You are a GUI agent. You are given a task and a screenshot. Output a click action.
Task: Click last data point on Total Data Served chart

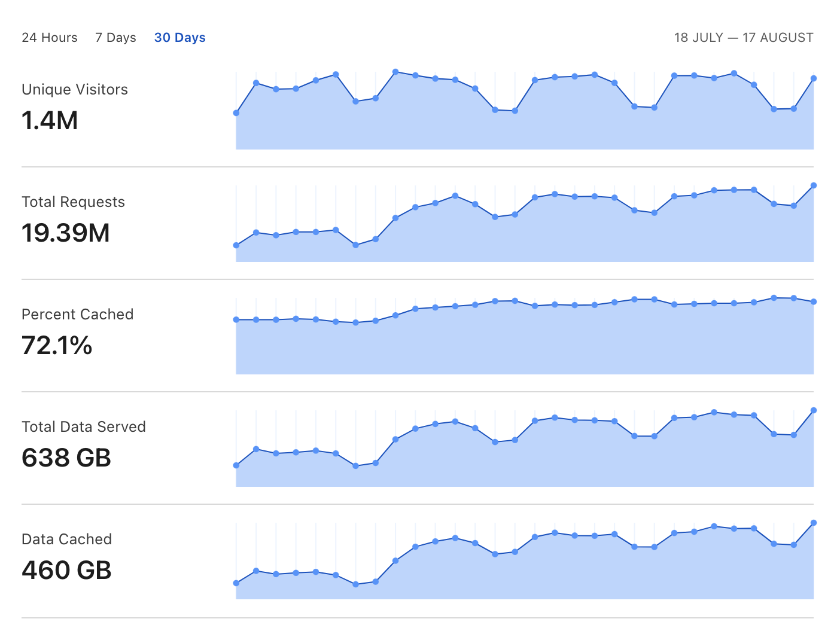click(x=814, y=410)
